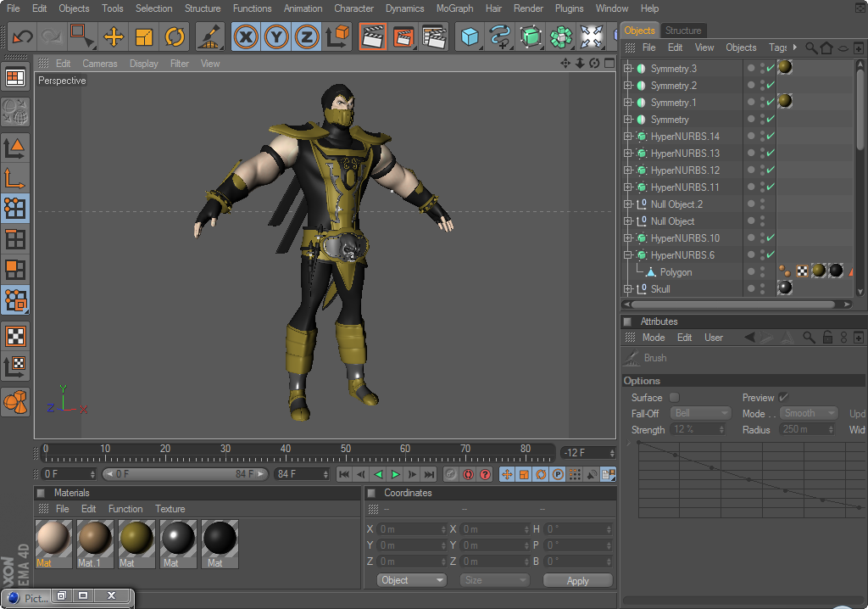Image resolution: width=868 pixels, height=609 pixels.
Task: Expand the Symmetry.3 object
Action: [x=628, y=69]
